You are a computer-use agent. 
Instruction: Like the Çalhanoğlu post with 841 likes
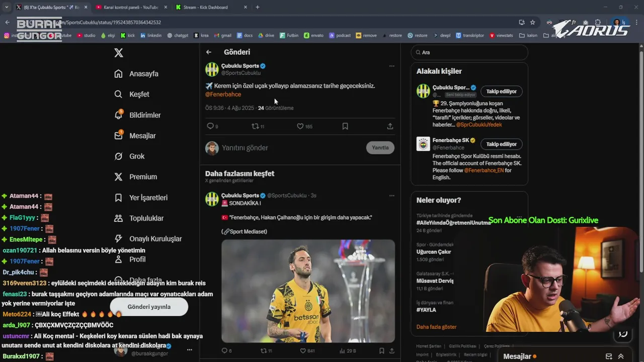(x=307, y=351)
